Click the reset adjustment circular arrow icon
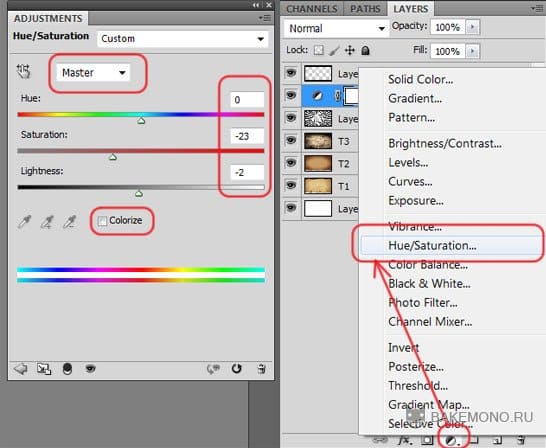Image resolution: width=546 pixels, height=448 pixels. tap(236, 368)
